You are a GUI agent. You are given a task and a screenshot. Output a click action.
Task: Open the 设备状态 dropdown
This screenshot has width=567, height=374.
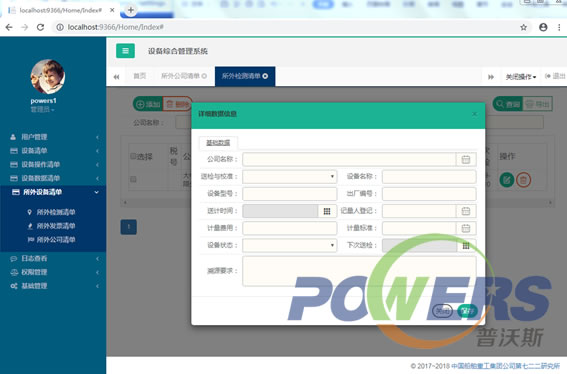pos(290,246)
